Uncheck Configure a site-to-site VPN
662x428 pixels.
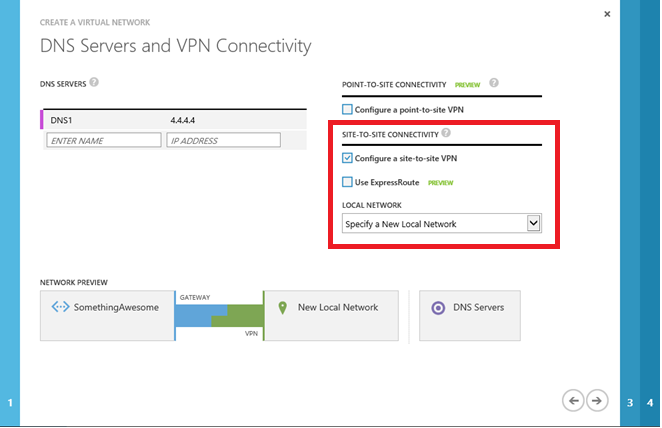point(347,158)
